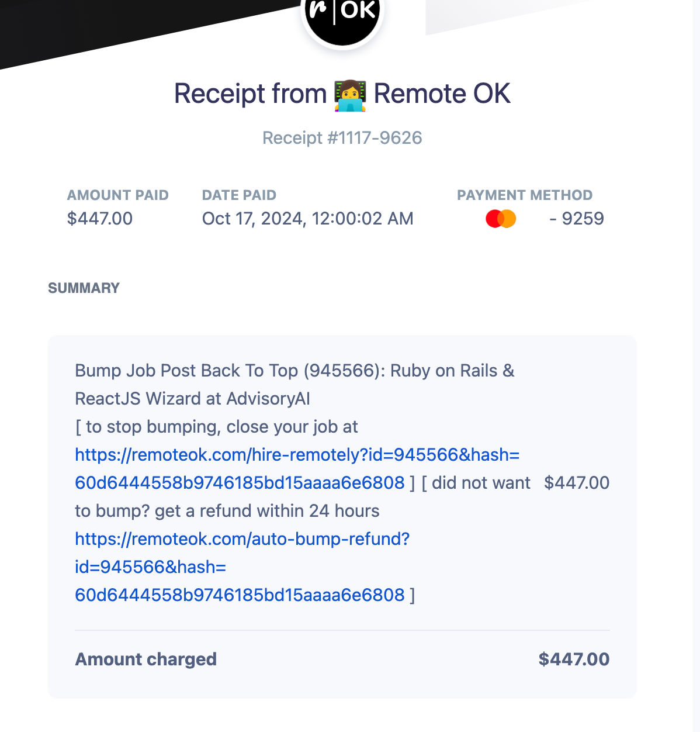The height and width of the screenshot is (732, 700).
Task: Click the AMOUNT PAID label
Action: (117, 195)
